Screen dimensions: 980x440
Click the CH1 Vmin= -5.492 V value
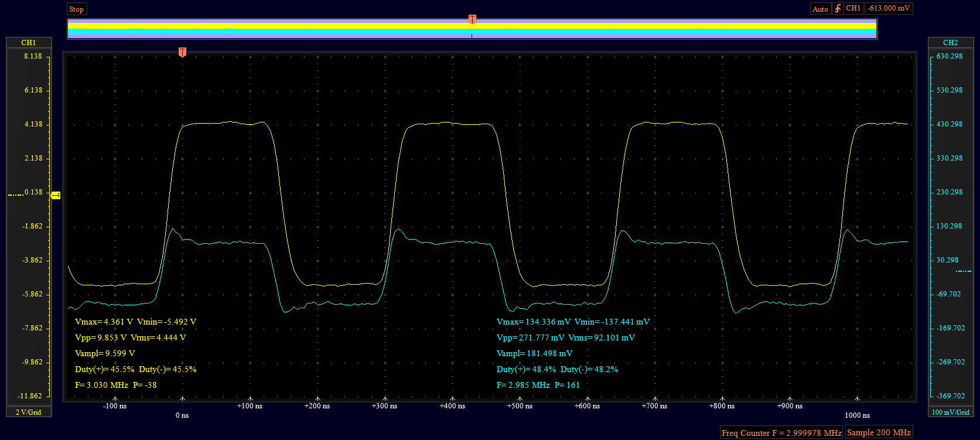[166, 322]
